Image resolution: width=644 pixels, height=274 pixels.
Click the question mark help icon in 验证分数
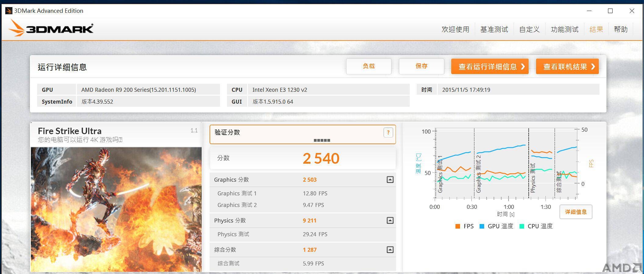(388, 133)
